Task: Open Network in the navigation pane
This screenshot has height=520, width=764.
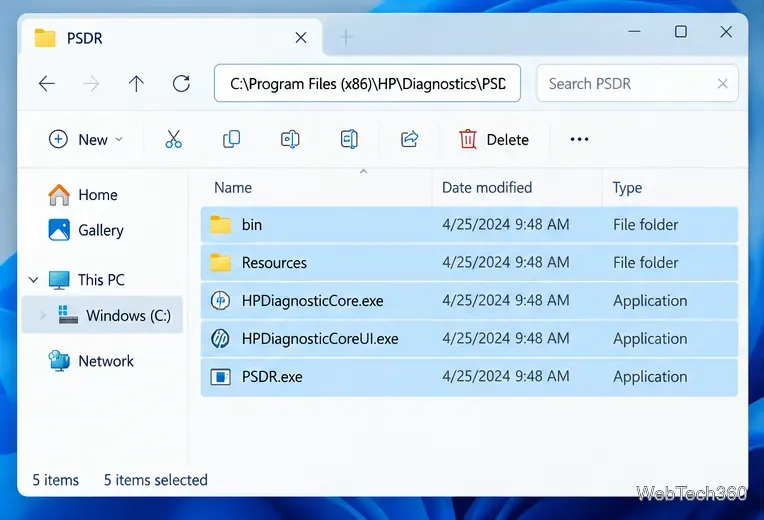Action: pos(91,361)
